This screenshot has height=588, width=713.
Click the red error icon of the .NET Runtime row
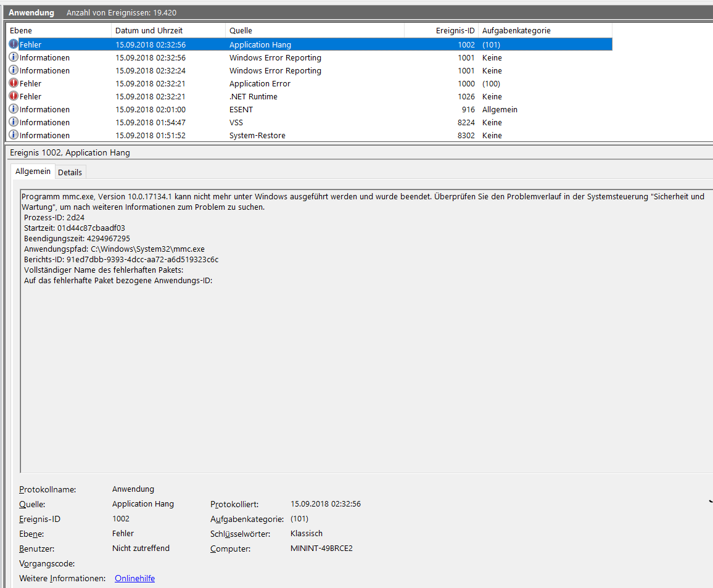pyautogui.click(x=14, y=96)
